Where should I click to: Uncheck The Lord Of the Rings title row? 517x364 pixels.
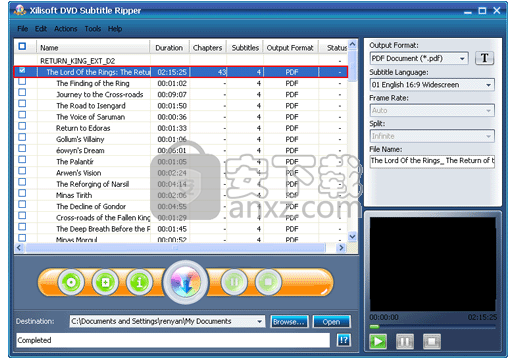22,70
